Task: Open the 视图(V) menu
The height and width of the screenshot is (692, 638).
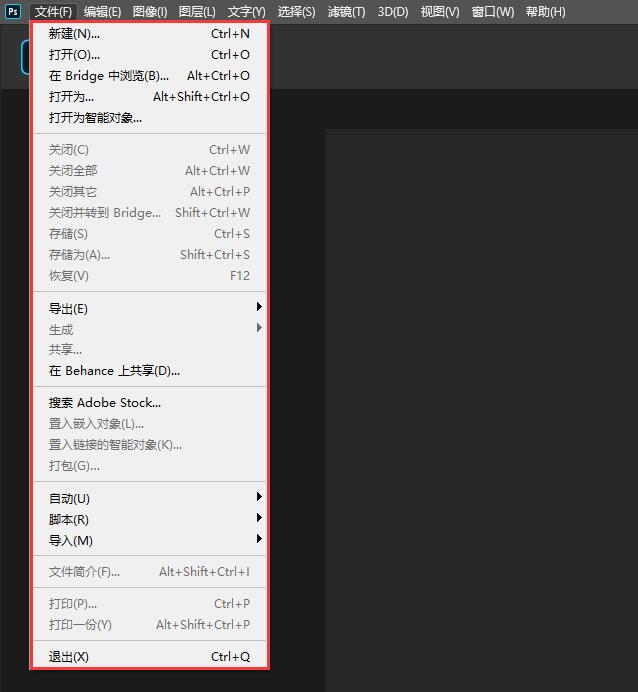Action: point(440,11)
